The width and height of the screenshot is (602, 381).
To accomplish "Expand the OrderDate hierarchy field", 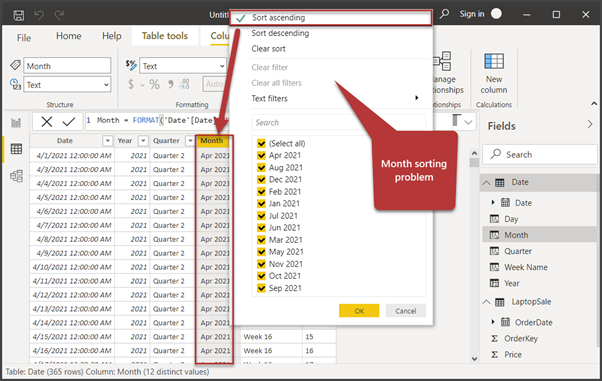I will [493, 322].
